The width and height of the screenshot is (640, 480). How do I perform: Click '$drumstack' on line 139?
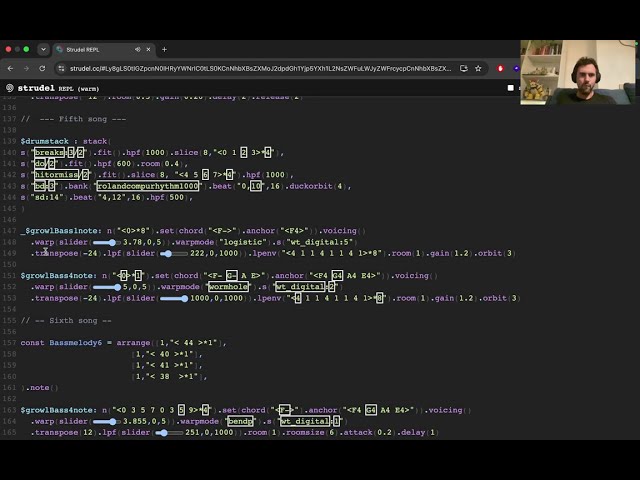coord(44,141)
